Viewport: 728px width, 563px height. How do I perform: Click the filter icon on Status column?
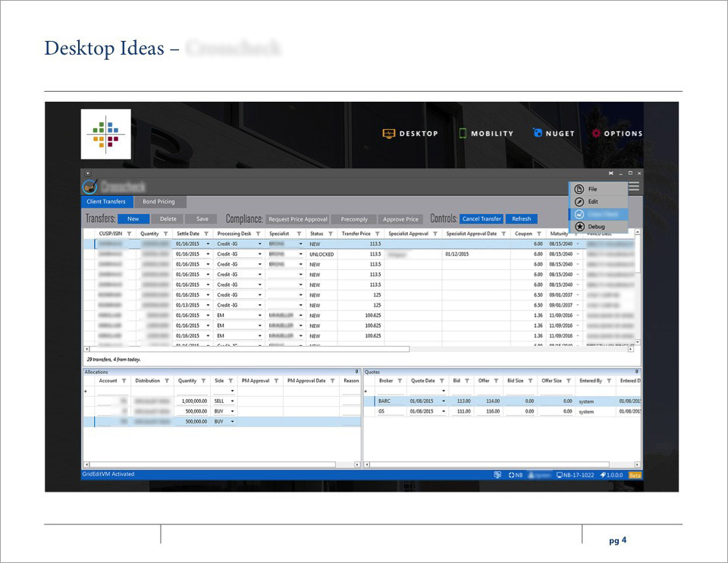pos(331,234)
